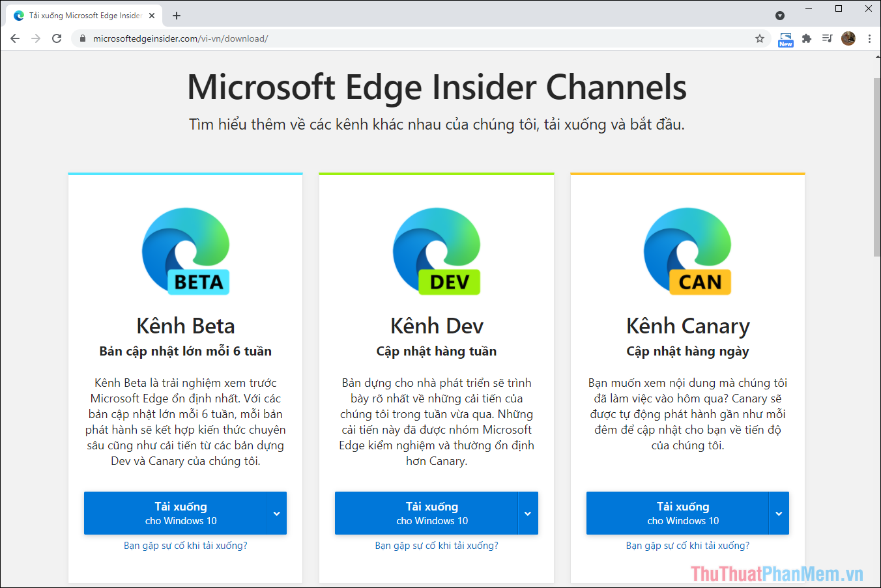Screen dimensions: 881x588
Task: Click the Edge Dev logo
Action: (x=437, y=252)
